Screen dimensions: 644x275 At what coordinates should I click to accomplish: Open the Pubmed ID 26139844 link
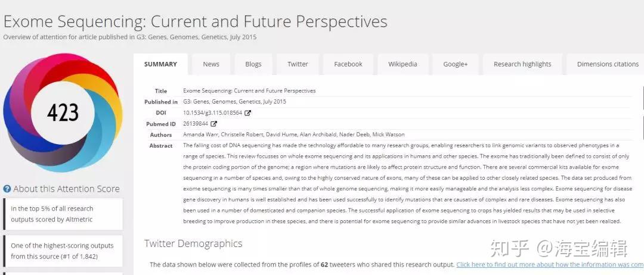click(x=196, y=124)
